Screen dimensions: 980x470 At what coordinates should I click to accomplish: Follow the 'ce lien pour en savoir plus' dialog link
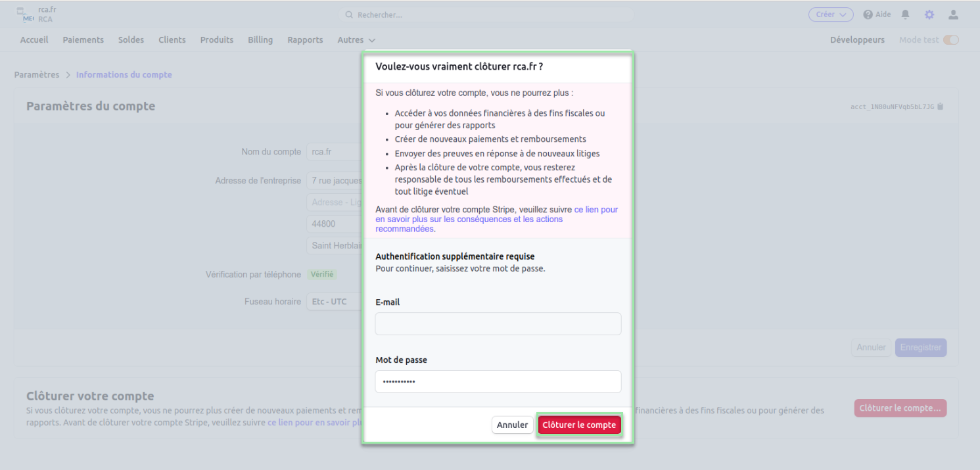click(x=497, y=220)
